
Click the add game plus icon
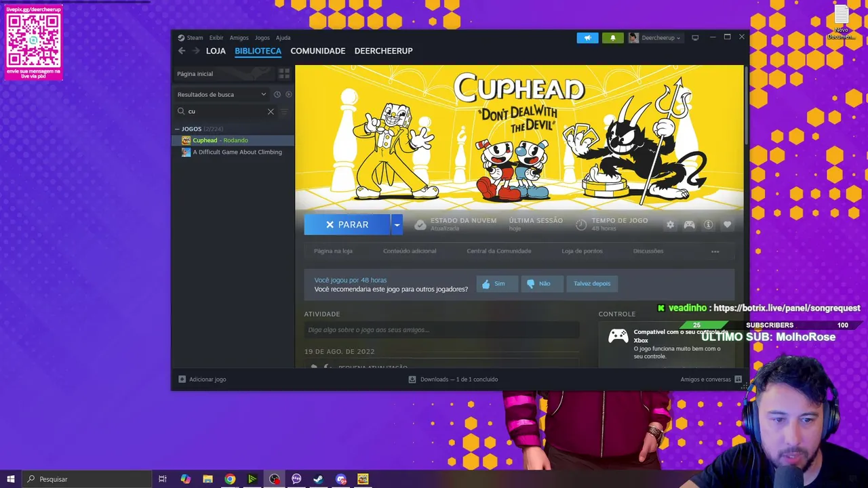coord(182,379)
